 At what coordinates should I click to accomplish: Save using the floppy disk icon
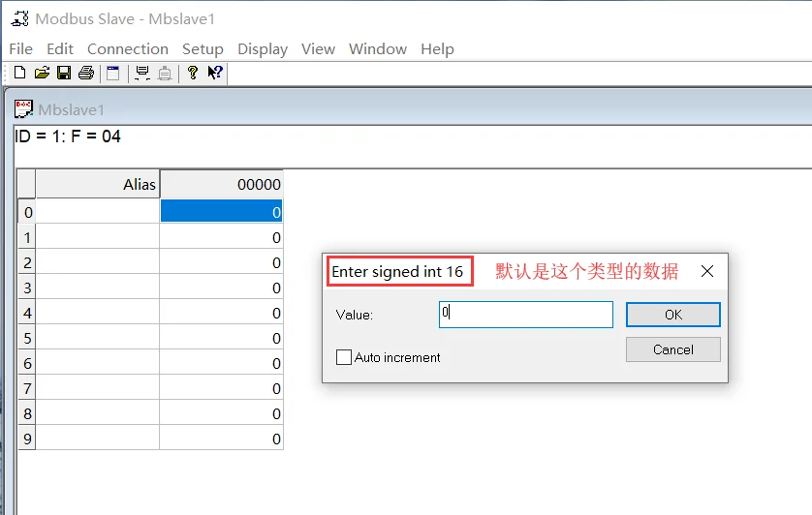64,73
